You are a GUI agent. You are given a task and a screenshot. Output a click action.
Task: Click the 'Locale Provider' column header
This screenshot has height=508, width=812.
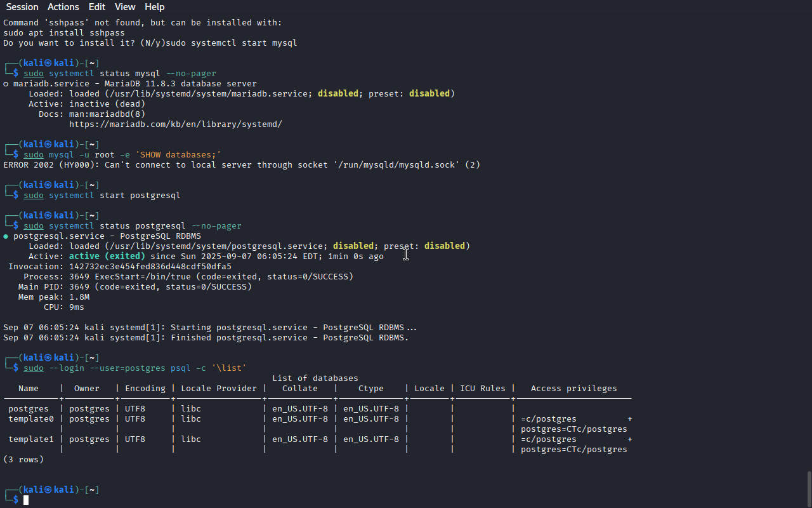pyautogui.click(x=219, y=389)
